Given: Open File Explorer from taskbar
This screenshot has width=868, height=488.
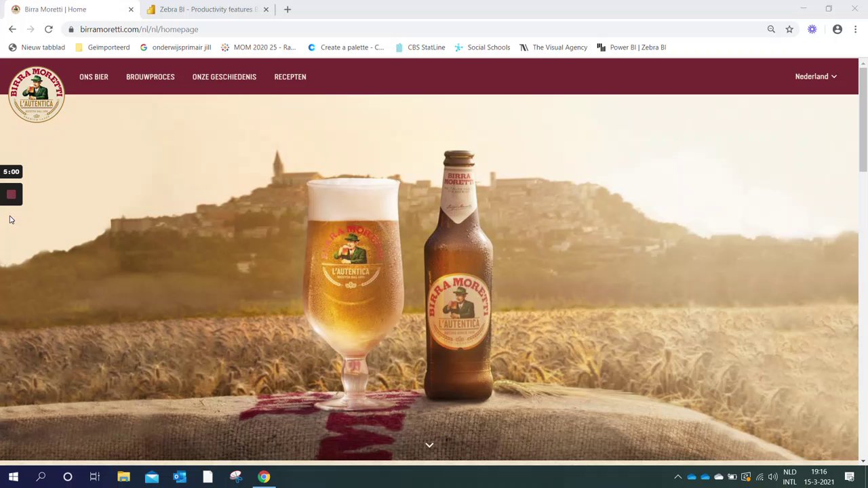Looking at the screenshot, I should click(x=123, y=477).
